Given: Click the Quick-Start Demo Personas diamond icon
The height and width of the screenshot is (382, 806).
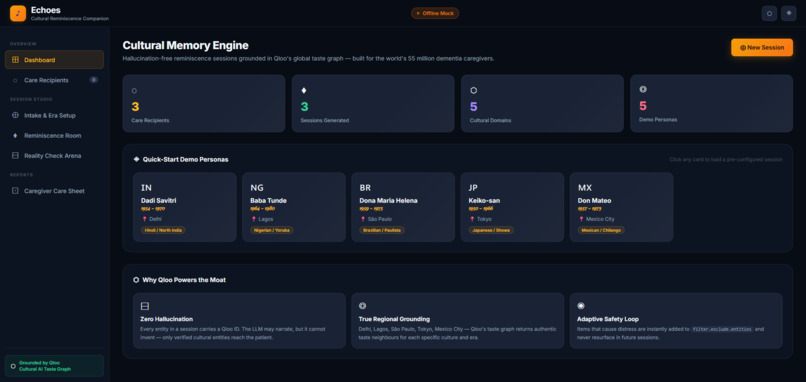Looking at the screenshot, I should (x=136, y=159).
